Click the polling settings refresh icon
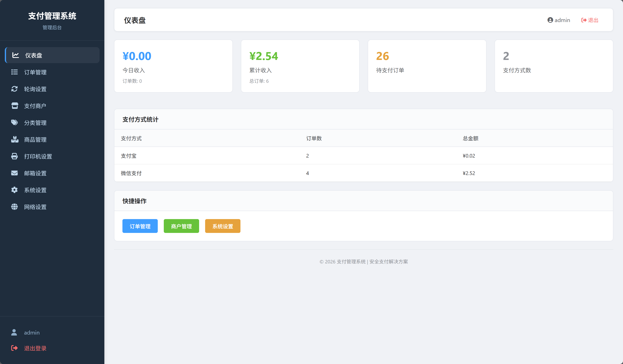 (x=15, y=89)
